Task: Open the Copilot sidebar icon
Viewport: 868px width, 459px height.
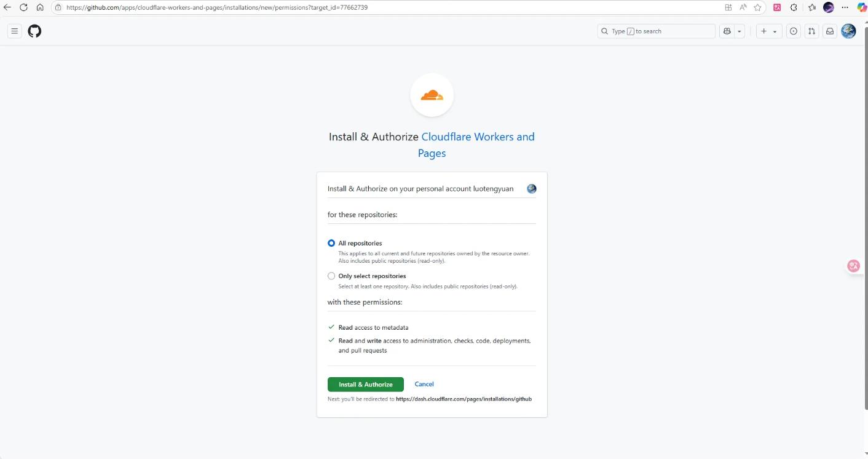Action: tap(862, 7)
